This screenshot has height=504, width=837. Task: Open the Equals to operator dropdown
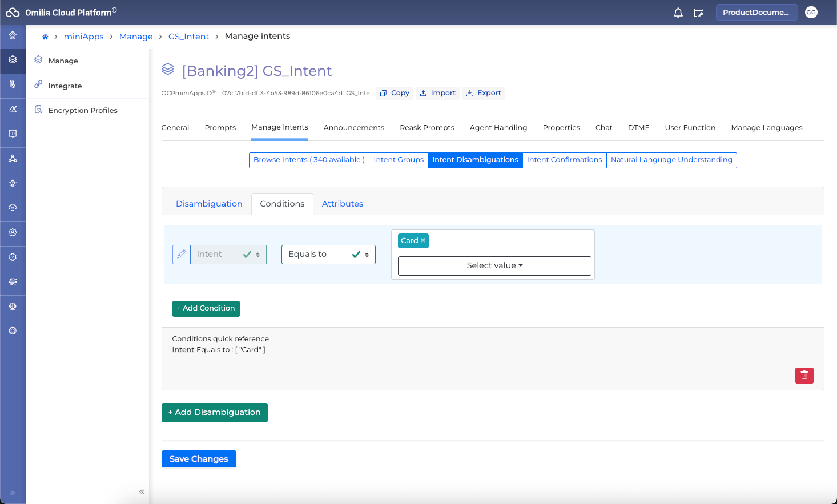328,255
